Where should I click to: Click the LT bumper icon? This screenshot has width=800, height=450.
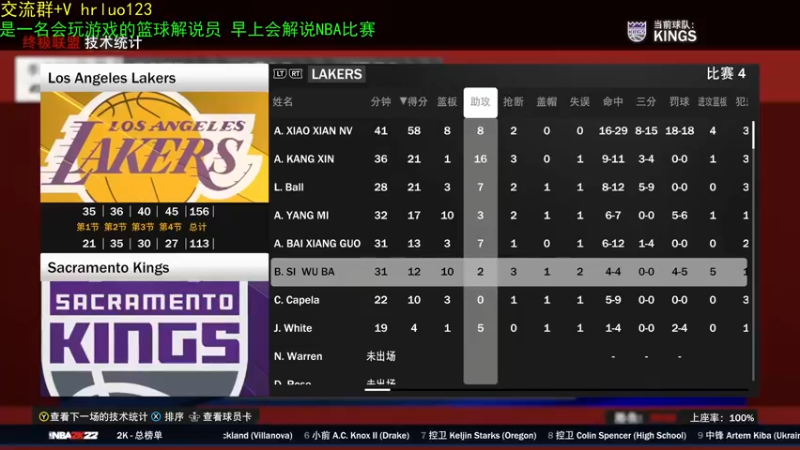tap(280, 74)
